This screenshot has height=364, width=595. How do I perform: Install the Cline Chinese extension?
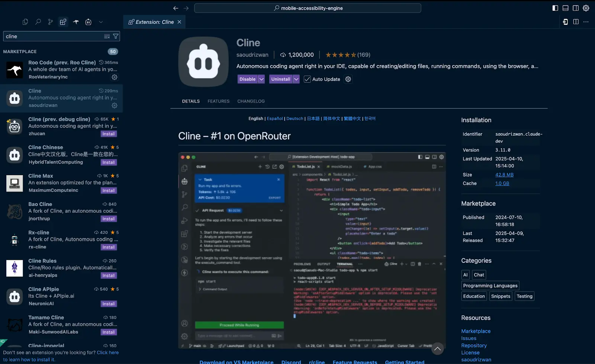[108, 162]
